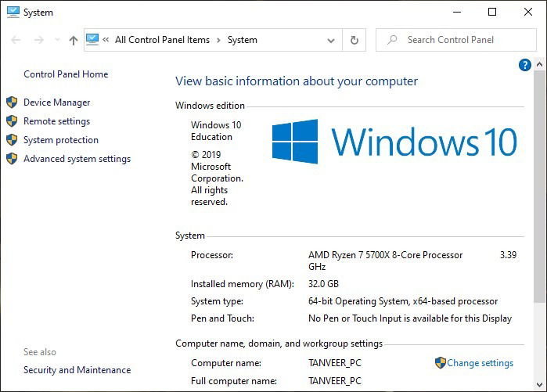Click the 'View basic information about your computer' heading
547x392 pixels.
click(x=297, y=81)
